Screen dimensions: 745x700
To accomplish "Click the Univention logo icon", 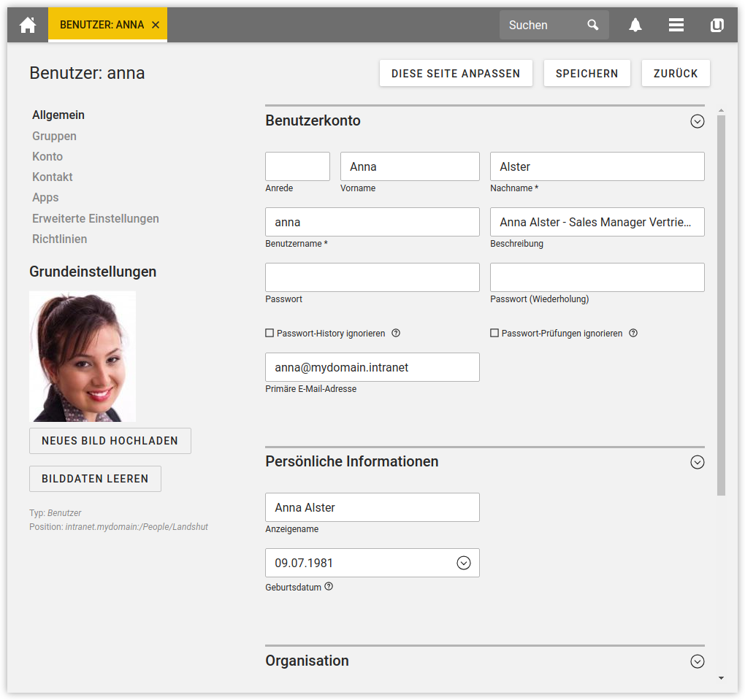I will (717, 25).
